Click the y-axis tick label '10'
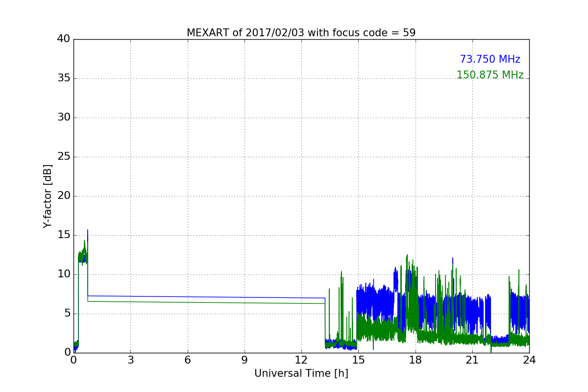 (64, 274)
